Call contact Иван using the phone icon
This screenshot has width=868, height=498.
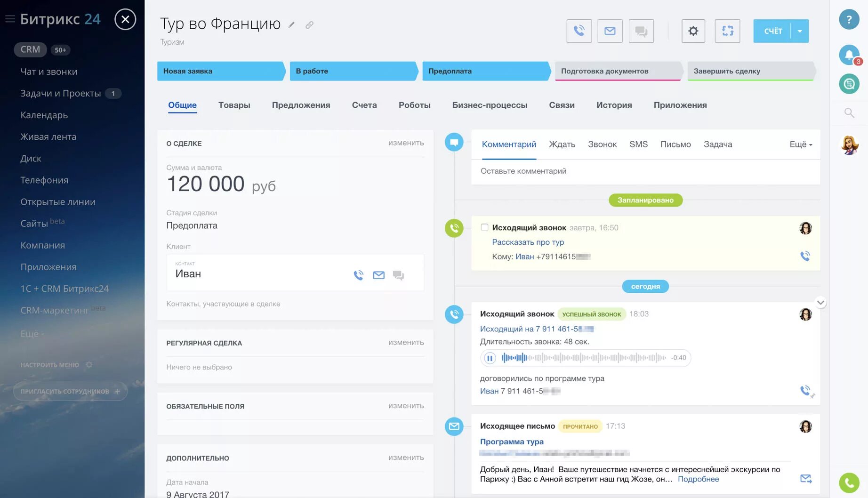coord(359,274)
